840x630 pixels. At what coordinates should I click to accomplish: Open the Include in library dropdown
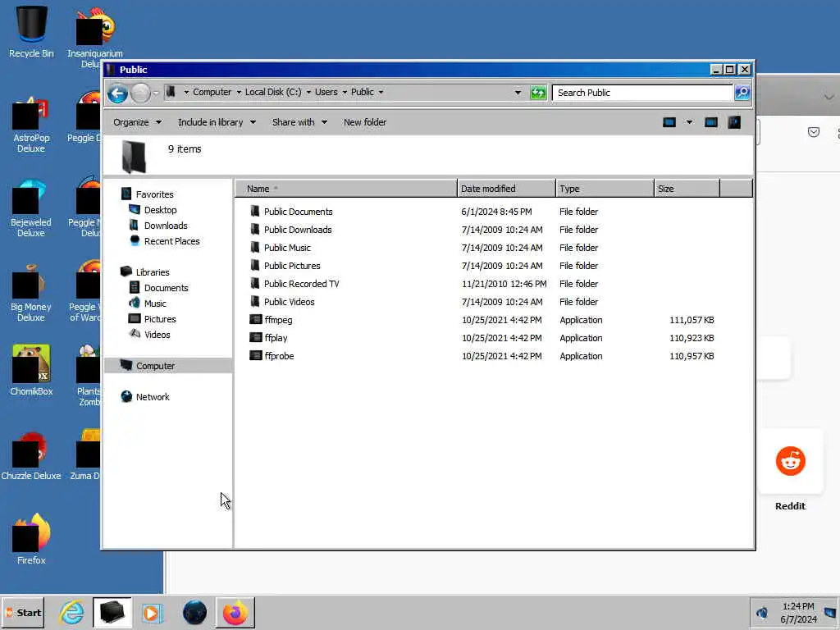(x=217, y=122)
